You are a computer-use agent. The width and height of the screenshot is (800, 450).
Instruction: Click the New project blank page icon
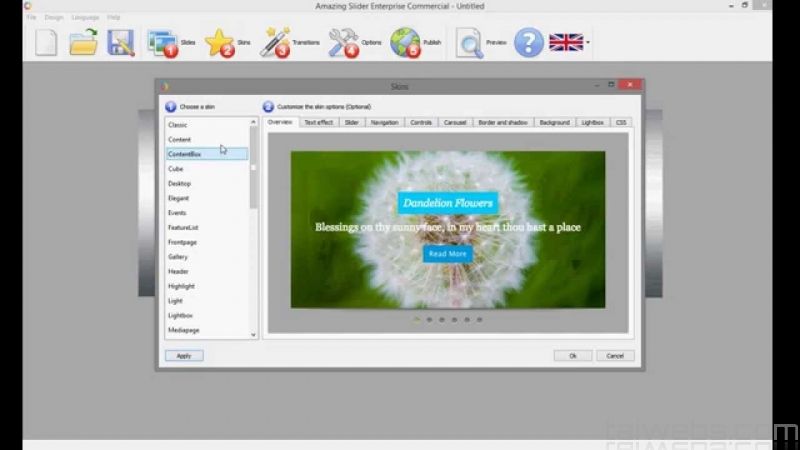click(46, 42)
